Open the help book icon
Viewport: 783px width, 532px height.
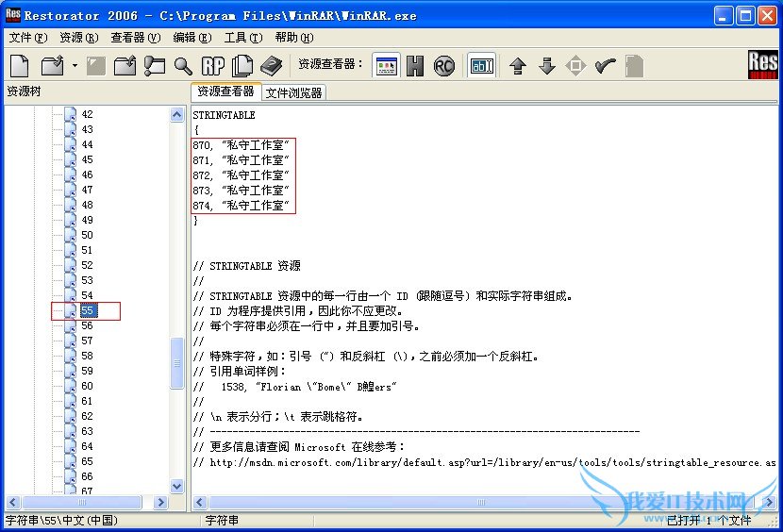pos(271,65)
